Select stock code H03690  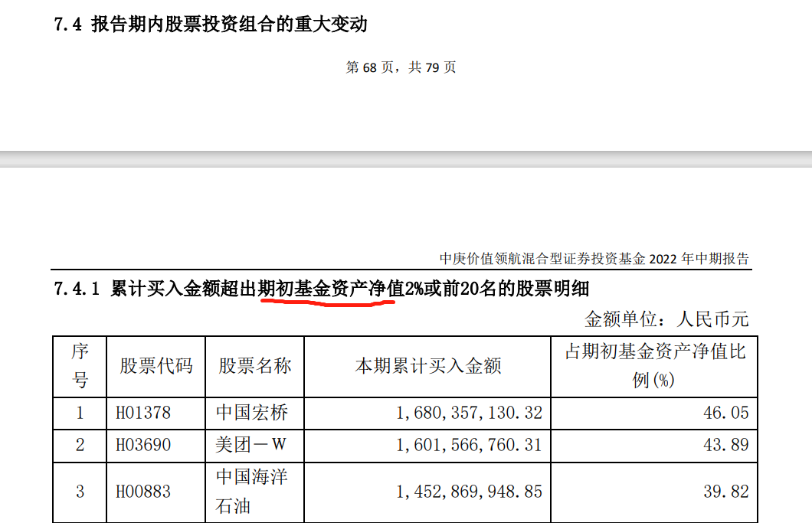[x=143, y=445]
